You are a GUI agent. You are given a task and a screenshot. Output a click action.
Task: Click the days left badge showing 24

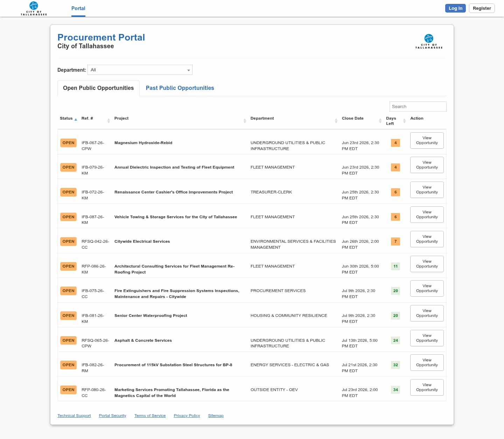[395, 340]
